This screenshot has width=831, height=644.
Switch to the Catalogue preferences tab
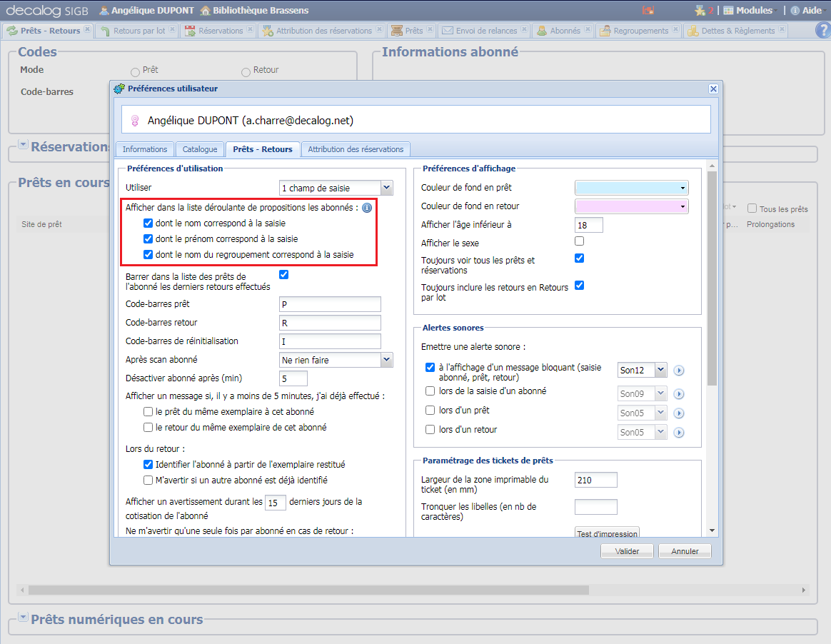point(200,149)
